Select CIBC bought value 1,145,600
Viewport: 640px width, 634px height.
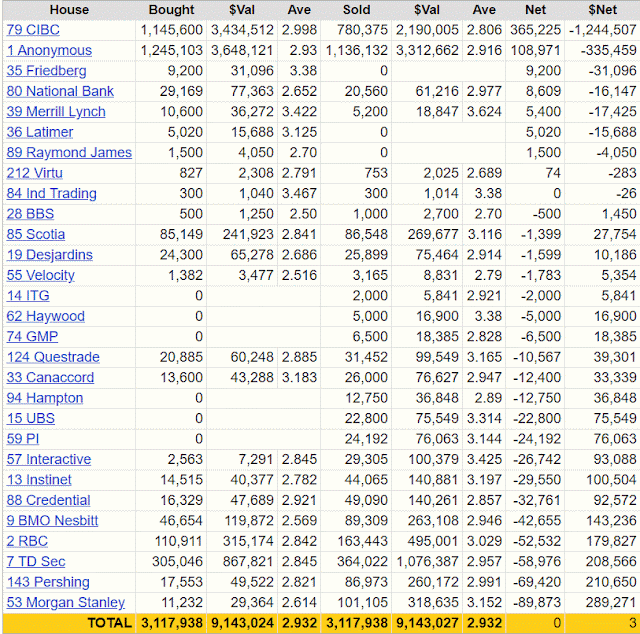[171, 30]
